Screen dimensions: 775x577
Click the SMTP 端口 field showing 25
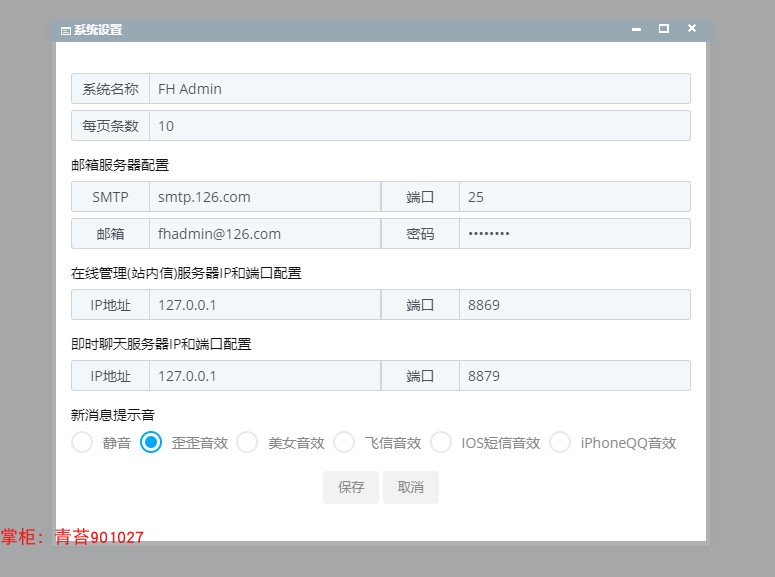click(575, 197)
